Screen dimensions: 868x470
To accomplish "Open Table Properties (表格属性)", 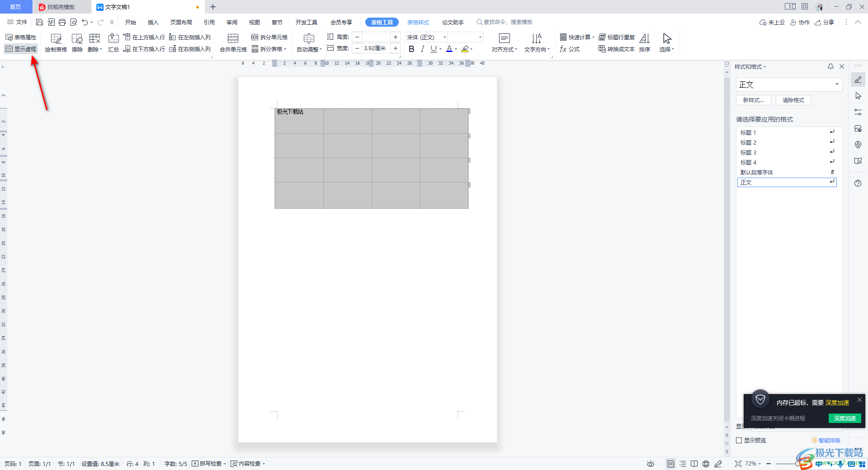I will tap(21, 37).
